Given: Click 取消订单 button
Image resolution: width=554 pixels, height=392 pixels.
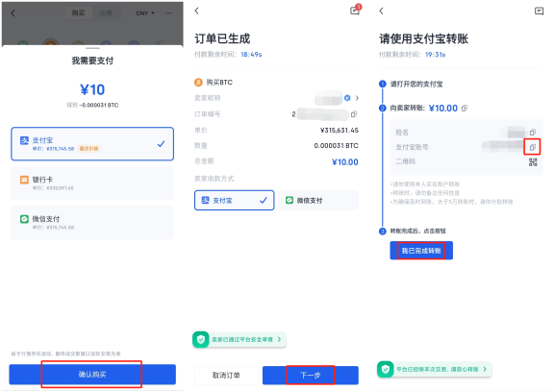Looking at the screenshot, I should (x=226, y=375).
